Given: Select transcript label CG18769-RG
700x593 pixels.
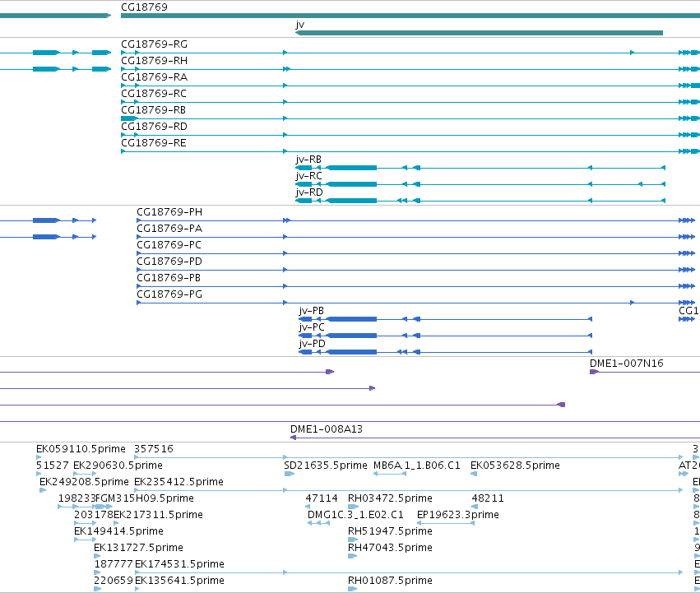Looking at the screenshot, I should [x=154, y=44].
